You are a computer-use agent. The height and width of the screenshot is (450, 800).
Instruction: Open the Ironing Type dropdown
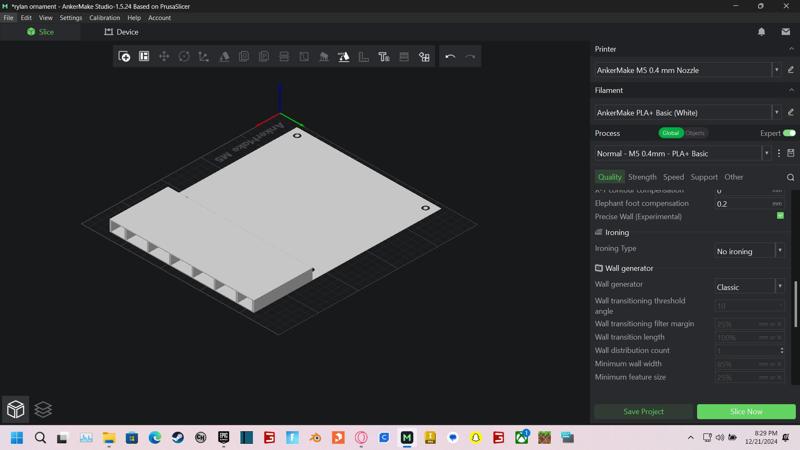pos(749,251)
